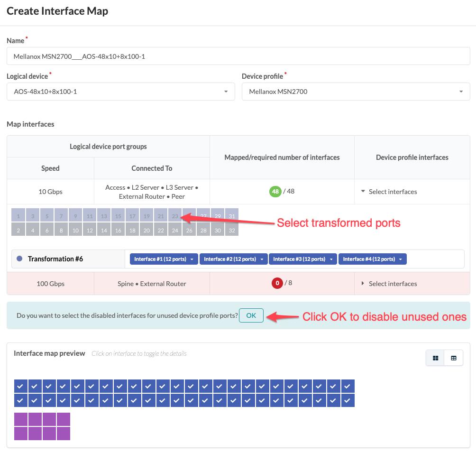Image resolution: width=476 pixels, height=453 pixels.
Task: Open Interface #1 (12 ports) menu
Action: click(164, 259)
